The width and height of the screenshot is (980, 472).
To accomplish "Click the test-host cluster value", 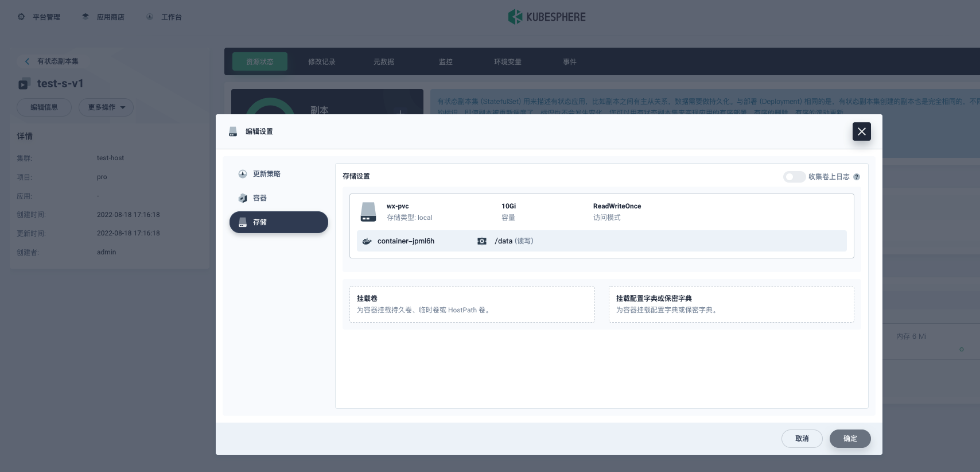I will click(x=110, y=158).
